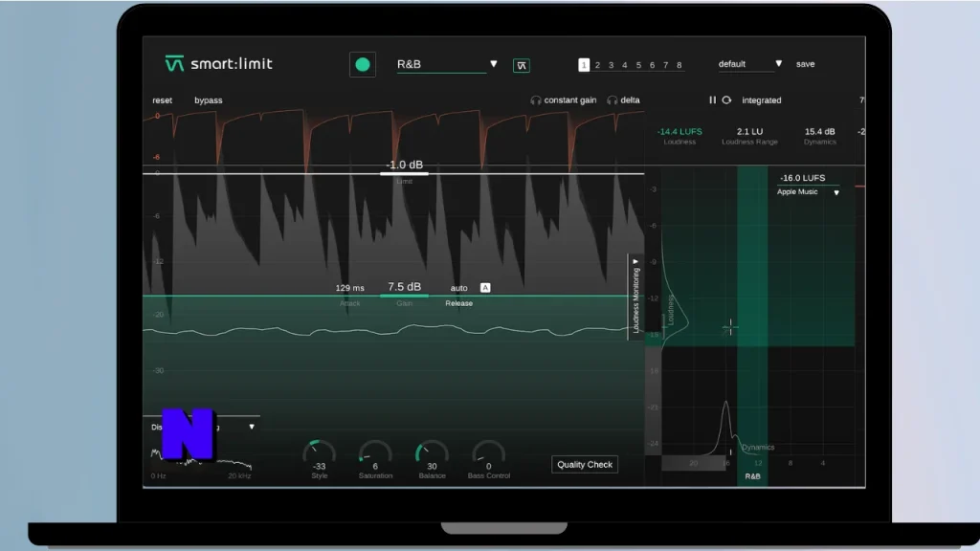Click the Balance knob

tap(432, 453)
